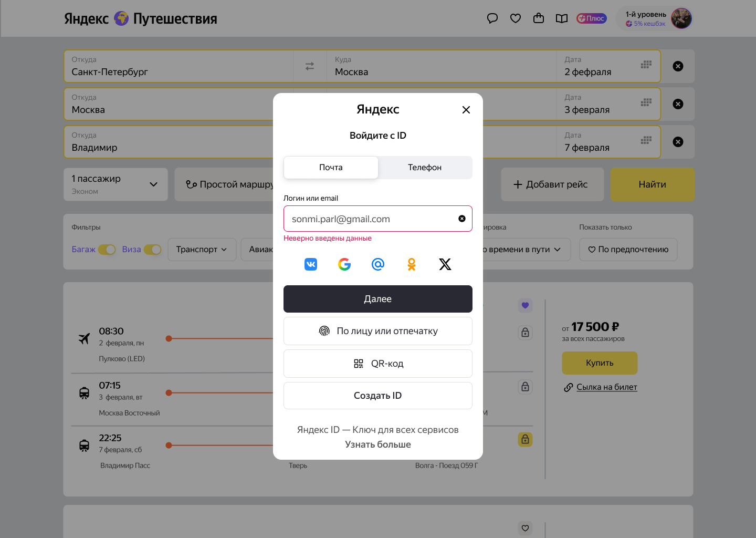Clear the email input field
Image resolution: width=756 pixels, height=538 pixels.
point(462,219)
